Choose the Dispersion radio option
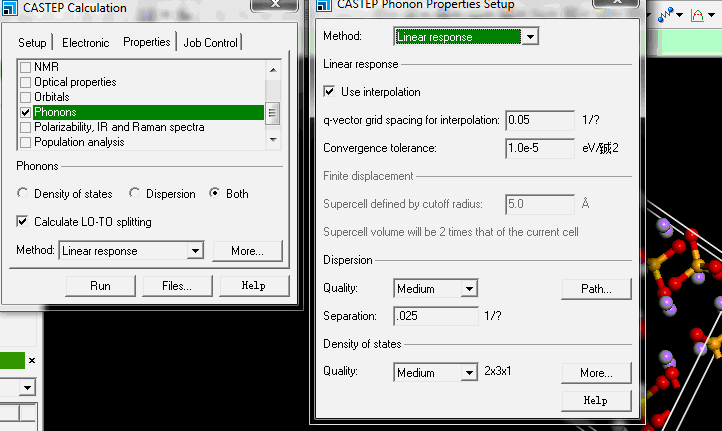Viewport: 722px width, 431px height. click(134, 193)
